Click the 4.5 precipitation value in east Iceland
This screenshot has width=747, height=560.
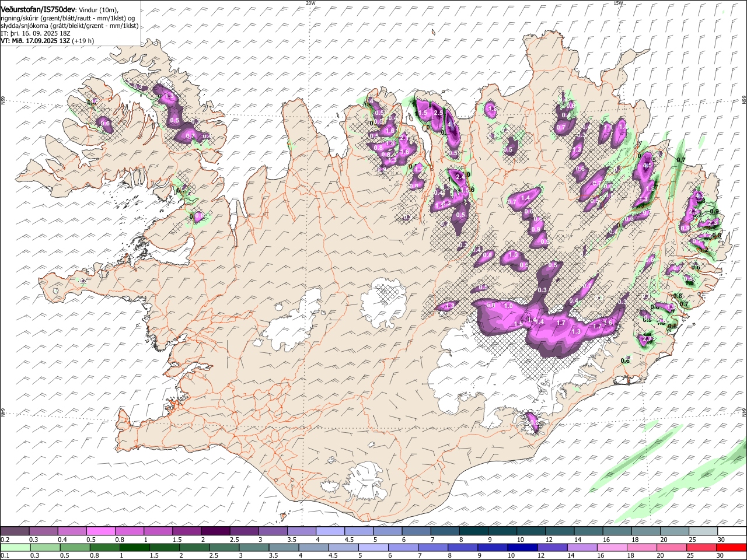[647, 165]
